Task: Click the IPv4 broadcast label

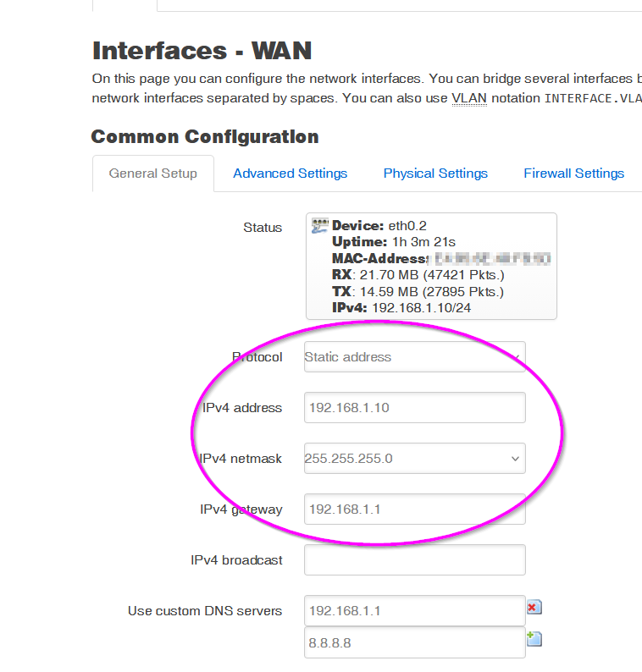Action: [x=236, y=560]
